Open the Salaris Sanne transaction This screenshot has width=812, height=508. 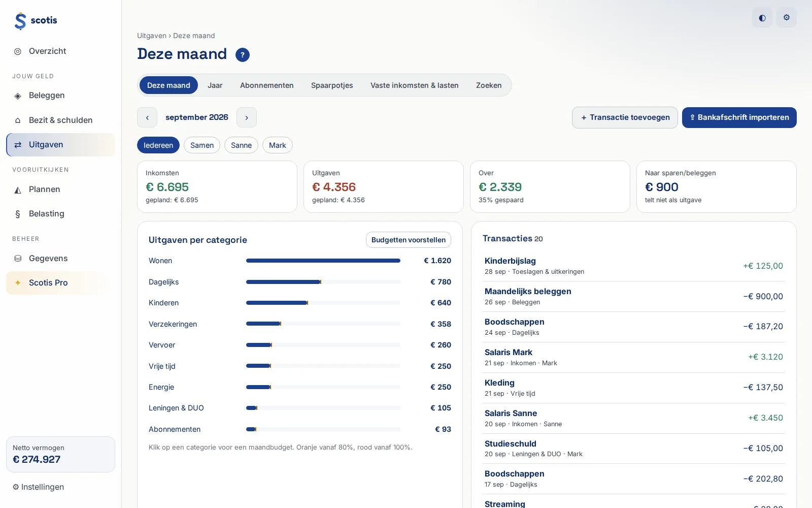click(634, 419)
